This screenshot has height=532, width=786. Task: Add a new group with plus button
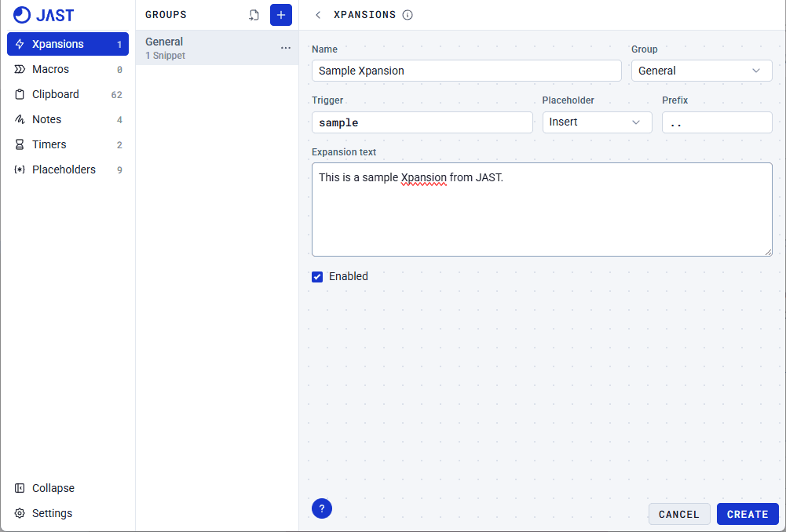281,15
